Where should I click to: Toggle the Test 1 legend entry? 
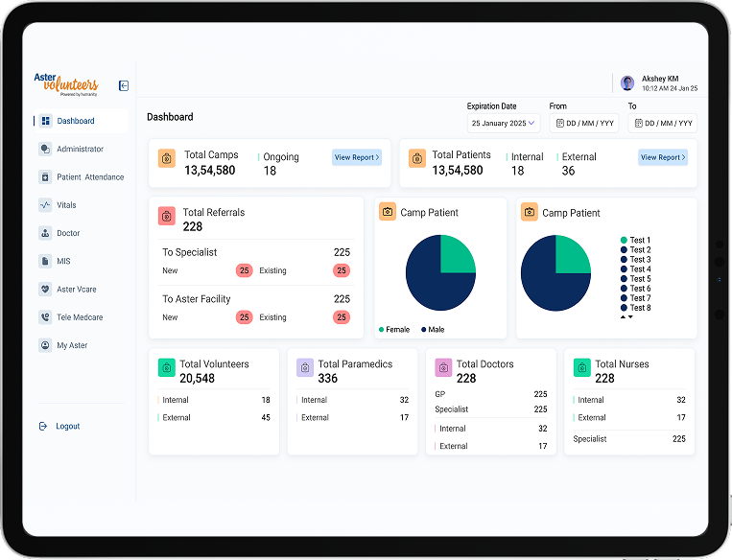pyautogui.click(x=635, y=241)
